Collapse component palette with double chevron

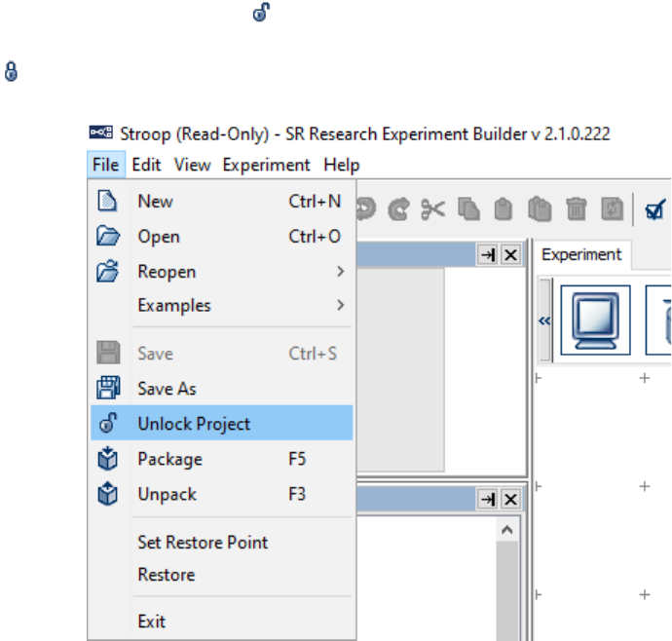[544, 320]
